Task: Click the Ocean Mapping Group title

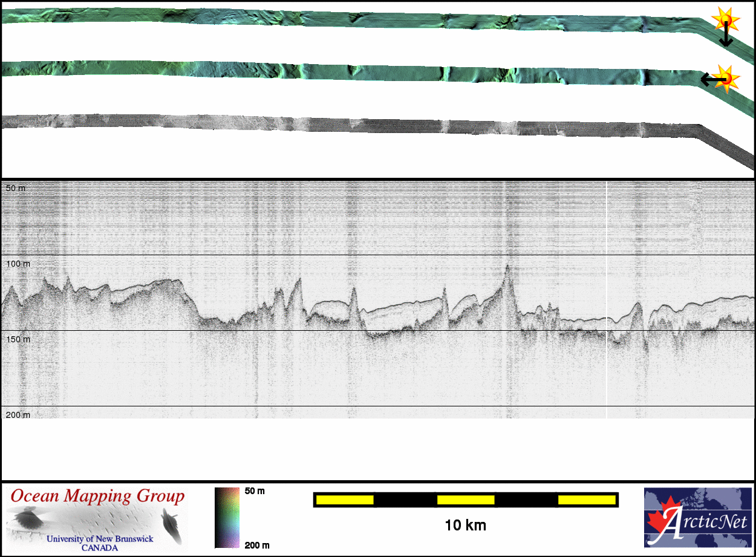Action: pyautogui.click(x=97, y=497)
